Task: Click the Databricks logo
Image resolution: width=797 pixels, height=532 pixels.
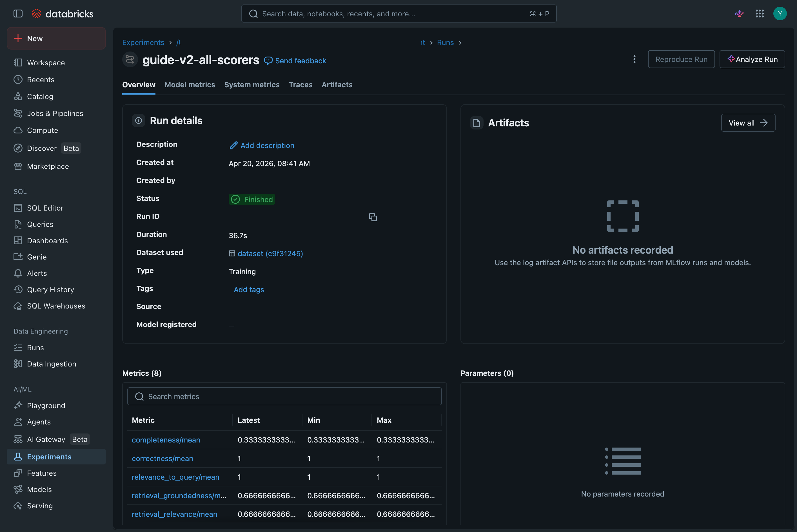Action: point(63,14)
